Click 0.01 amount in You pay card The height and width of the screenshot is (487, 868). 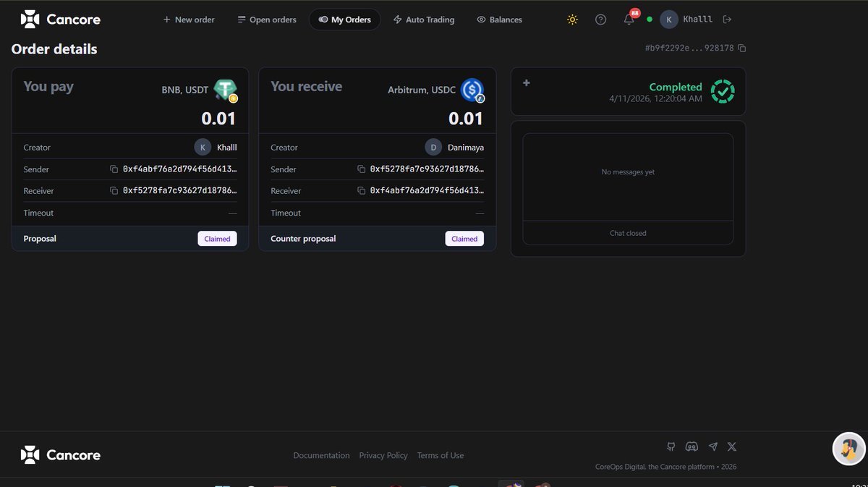coord(218,119)
